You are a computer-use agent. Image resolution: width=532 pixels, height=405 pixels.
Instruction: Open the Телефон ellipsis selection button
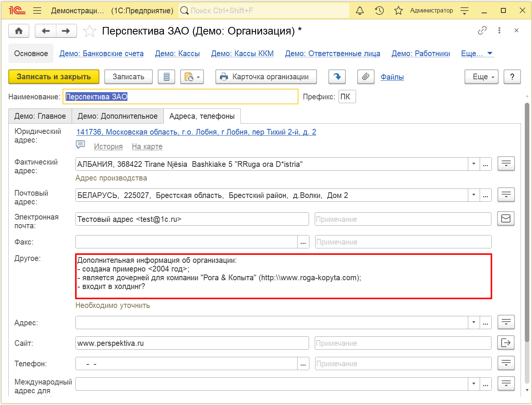(x=303, y=363)
